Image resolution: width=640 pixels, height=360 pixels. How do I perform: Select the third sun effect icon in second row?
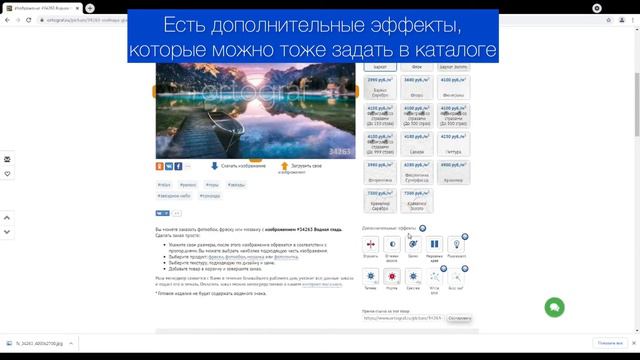click(413, 276)
